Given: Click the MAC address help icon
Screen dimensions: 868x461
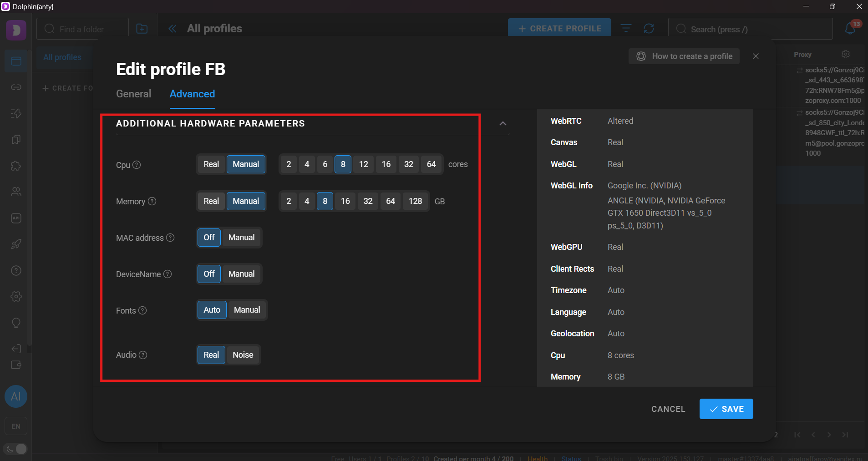Looking at the screenshot, I should [x=170, y=238].
